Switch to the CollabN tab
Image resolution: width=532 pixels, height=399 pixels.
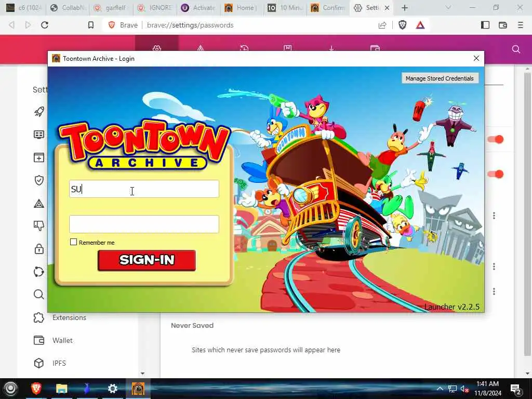[x=68, y=8]
